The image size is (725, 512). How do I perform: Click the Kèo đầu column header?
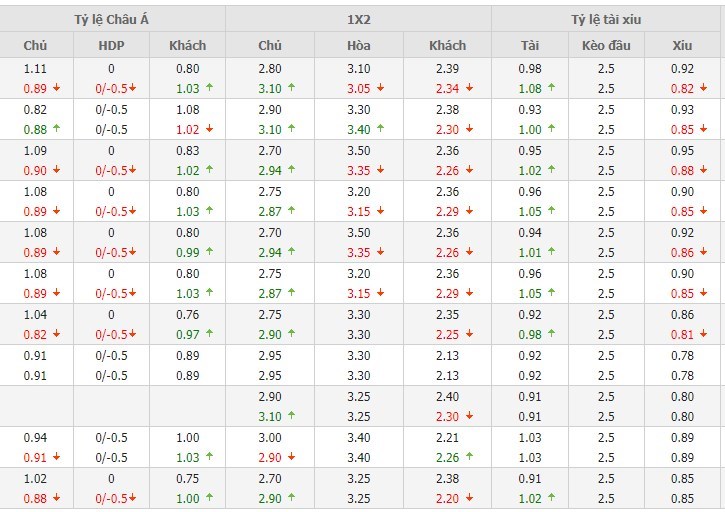pos(606,45)
